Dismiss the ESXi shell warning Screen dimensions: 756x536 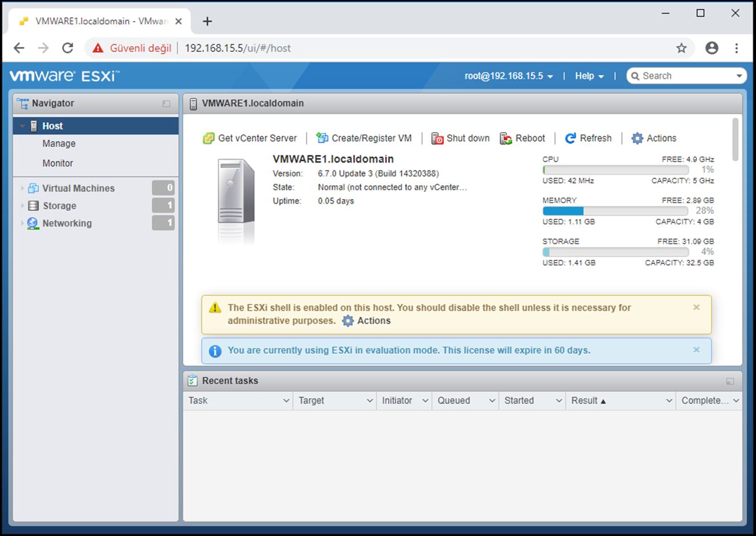click(x=696, y=307)
